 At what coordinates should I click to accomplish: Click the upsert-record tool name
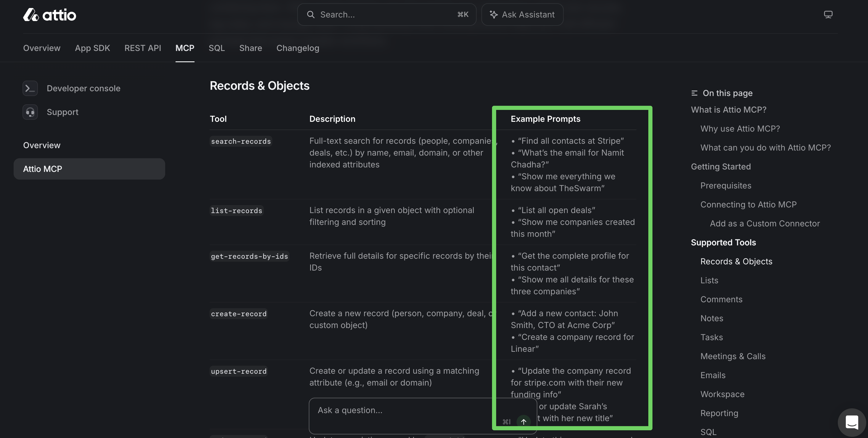click(x=239, y=371)
